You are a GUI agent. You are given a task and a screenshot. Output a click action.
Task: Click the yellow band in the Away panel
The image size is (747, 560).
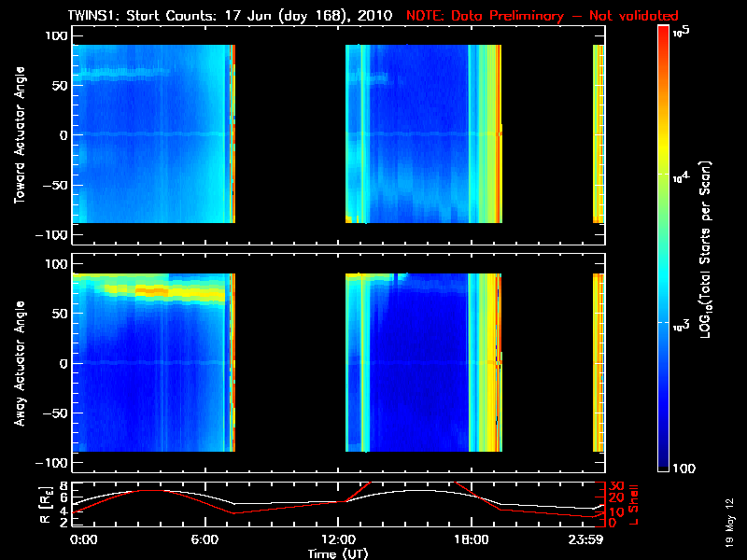click(149, 291)
